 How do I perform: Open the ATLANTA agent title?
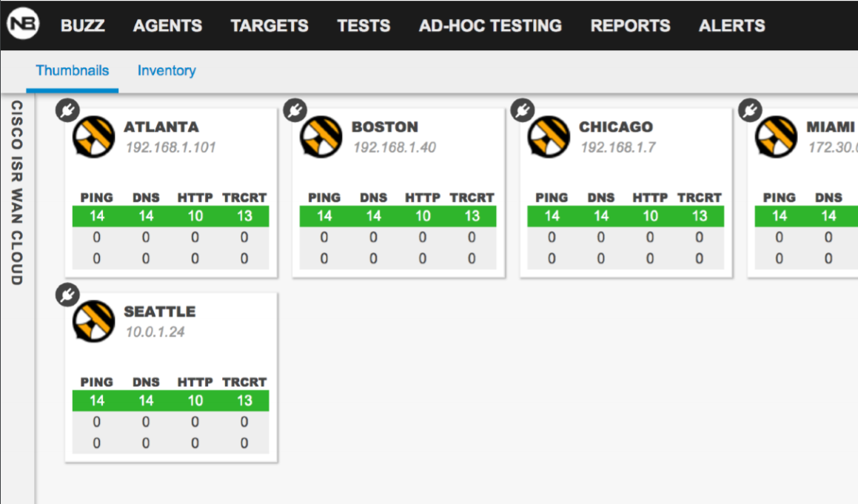[161, 127]
